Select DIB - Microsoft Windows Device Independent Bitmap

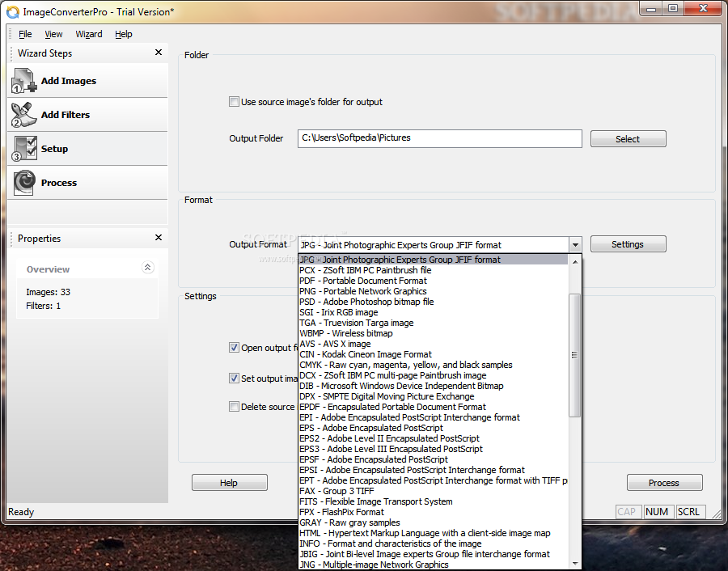(x=434, y=386)
